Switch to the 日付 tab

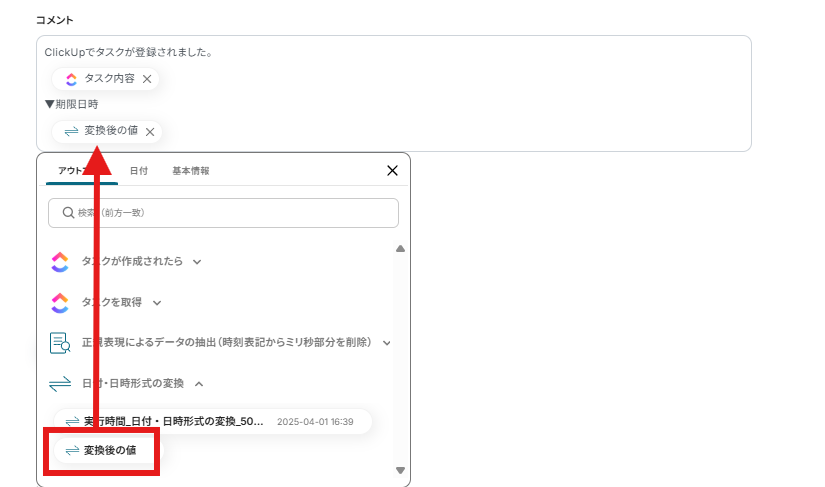[138, 171]
